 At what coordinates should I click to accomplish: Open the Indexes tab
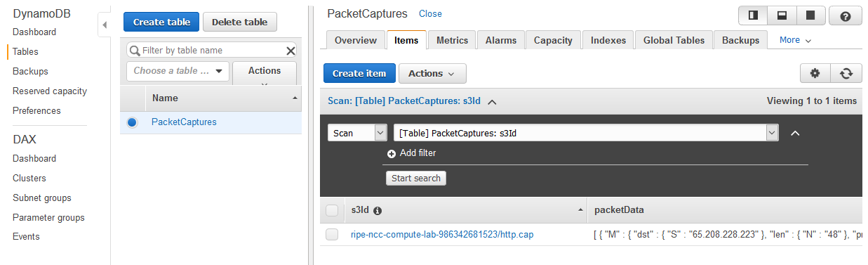pyautogui.click(x=608, y=40)
